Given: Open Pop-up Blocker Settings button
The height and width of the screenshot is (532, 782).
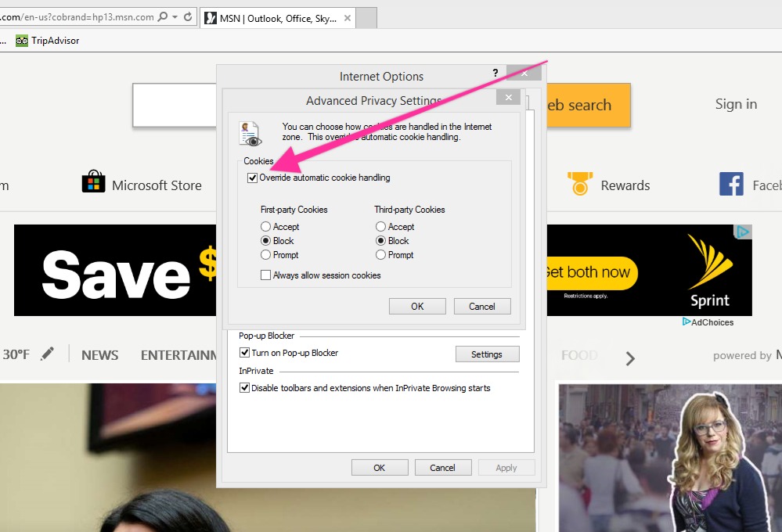Looking at the screenshot, I should 487,354.
